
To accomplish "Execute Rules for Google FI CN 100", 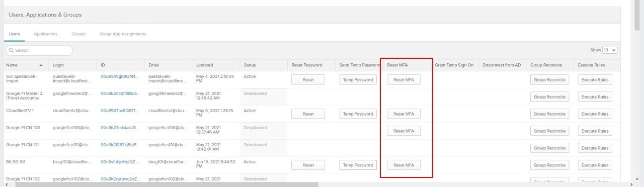I will (x=595, y=131).
